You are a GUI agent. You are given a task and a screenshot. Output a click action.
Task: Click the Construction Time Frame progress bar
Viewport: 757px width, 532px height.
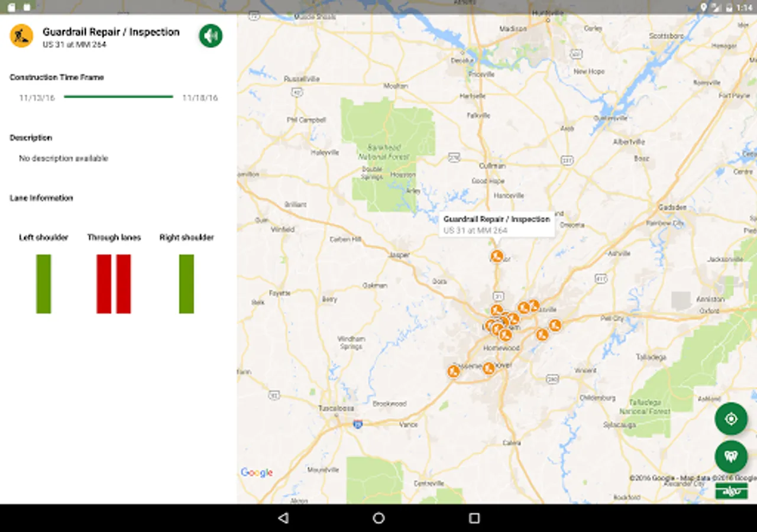click(x=118, y=96)
